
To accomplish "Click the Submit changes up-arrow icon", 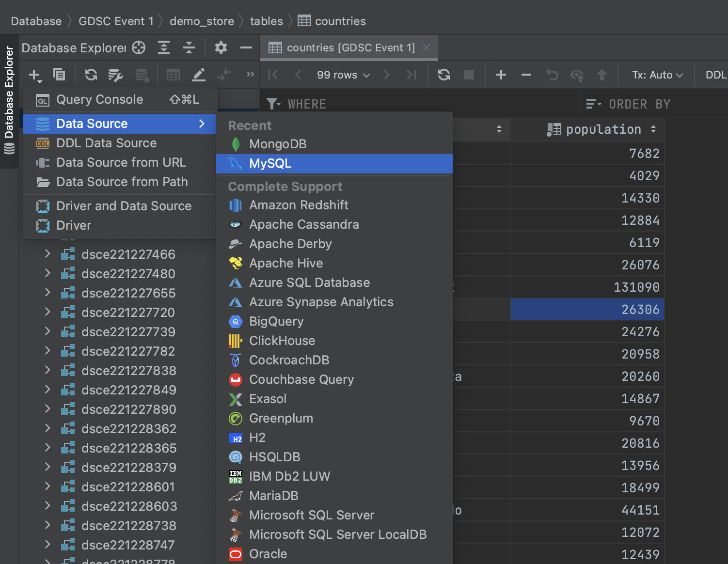I will [602, 75].
